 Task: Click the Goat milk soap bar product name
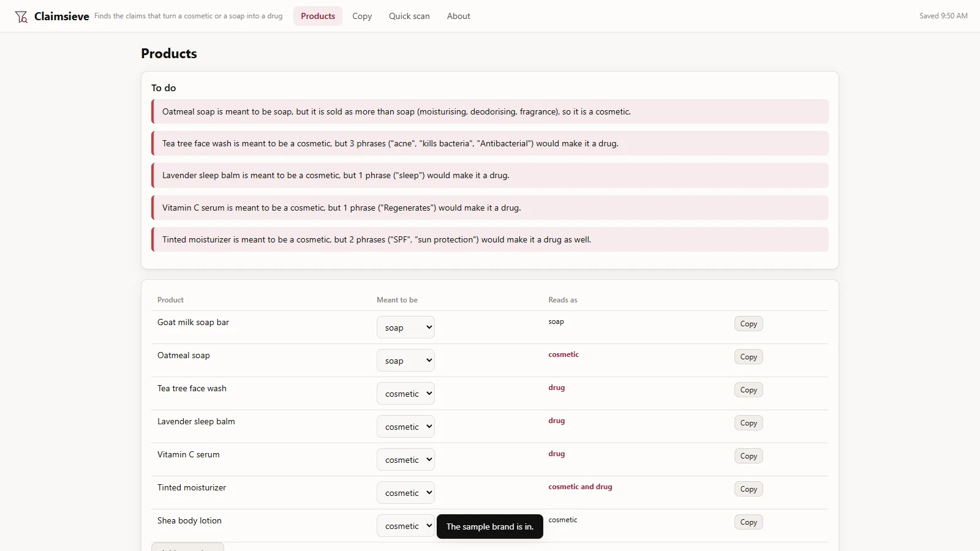tap(193, 322)
